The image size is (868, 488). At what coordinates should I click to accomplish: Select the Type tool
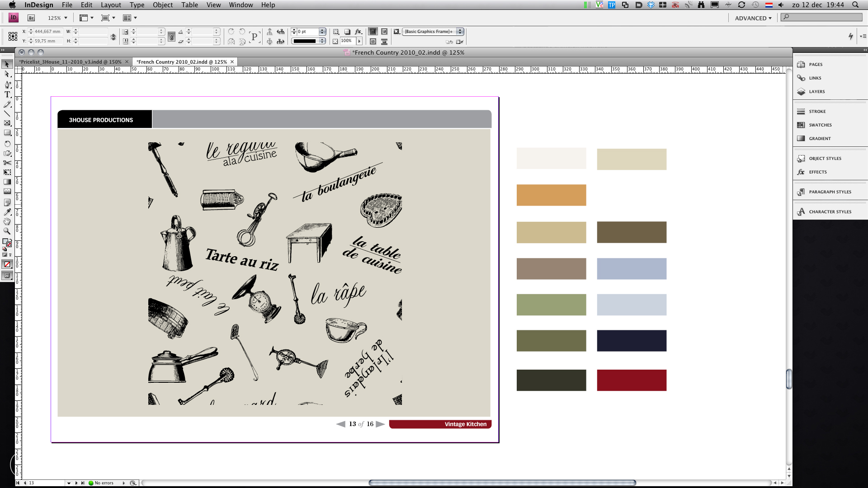coord(7,94)
